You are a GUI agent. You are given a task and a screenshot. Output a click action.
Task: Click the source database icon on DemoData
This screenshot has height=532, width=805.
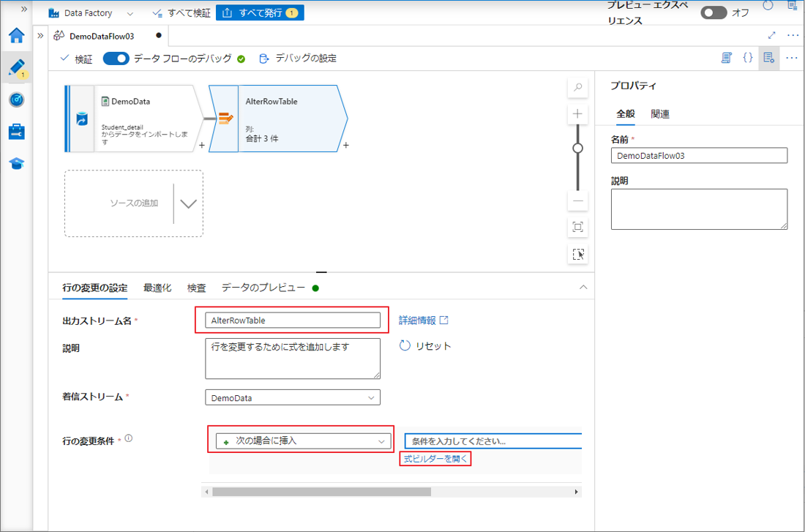click(82, 119)
